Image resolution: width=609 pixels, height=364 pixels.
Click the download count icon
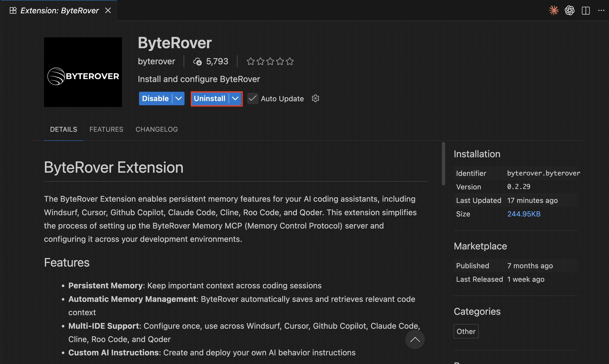point(198,61)
